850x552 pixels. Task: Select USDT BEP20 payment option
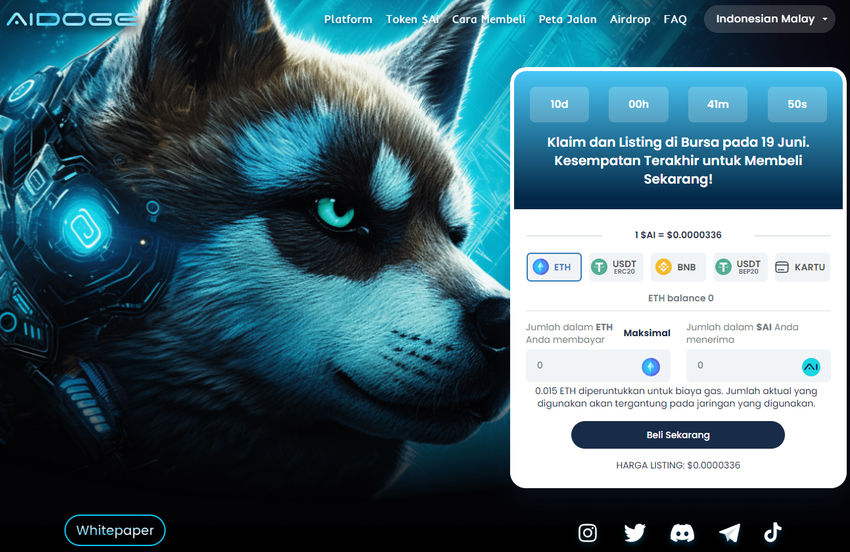tap(740, 267)
